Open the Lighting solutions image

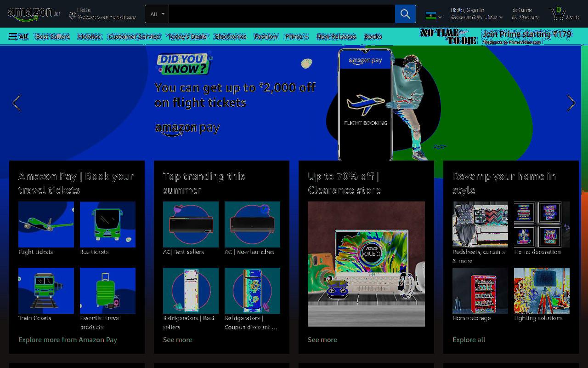542,291
